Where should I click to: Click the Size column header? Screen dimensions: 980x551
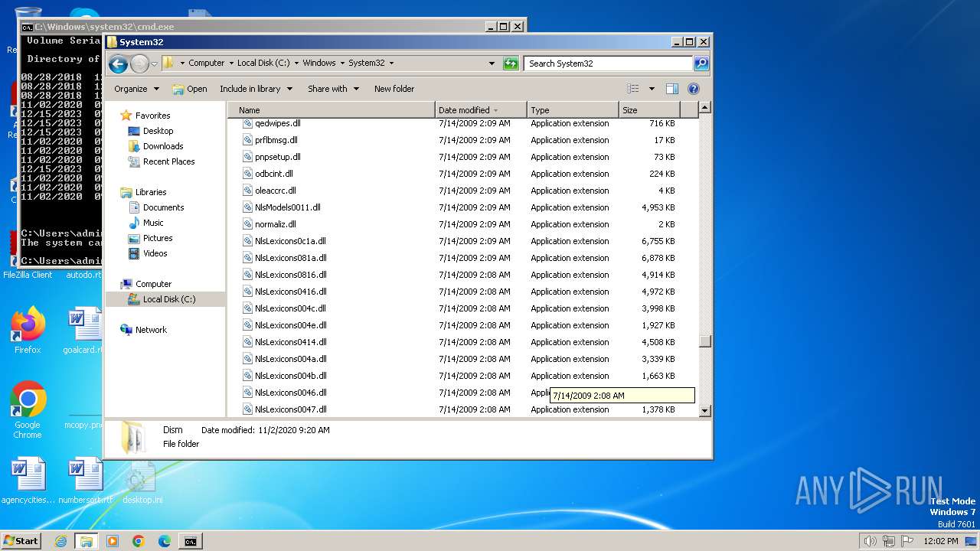(x=648, y=110)
